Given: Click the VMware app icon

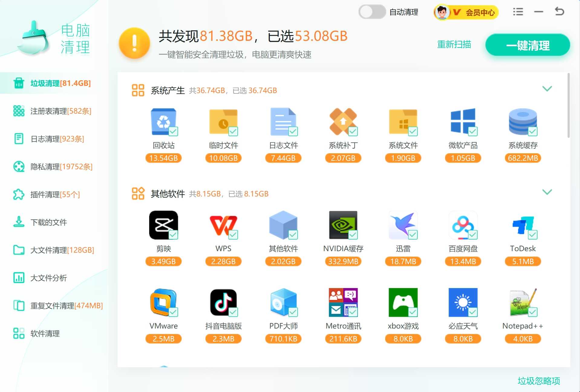Looking at the screenshot, I should [x=163, y=302].
